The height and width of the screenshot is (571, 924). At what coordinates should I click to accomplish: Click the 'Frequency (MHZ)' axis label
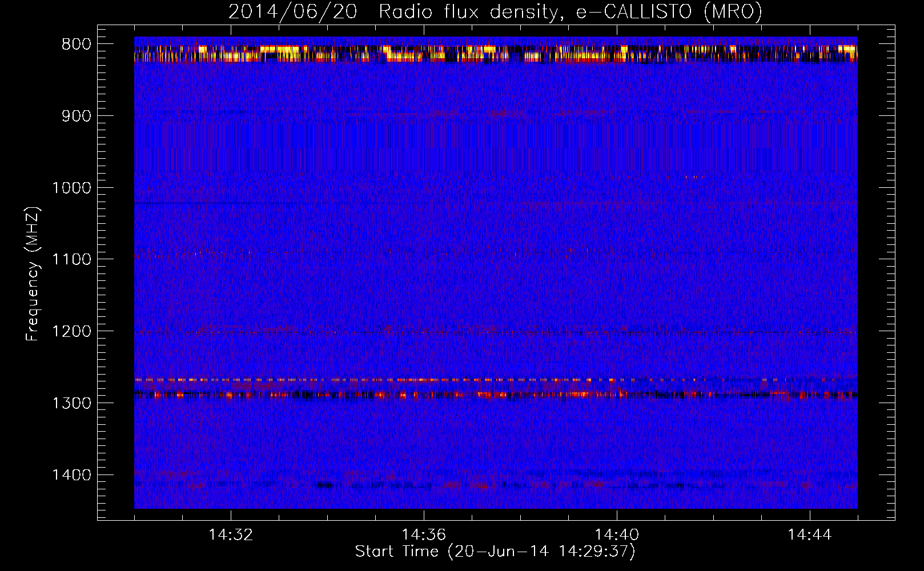pyautogui.click(x=33, y=274)
